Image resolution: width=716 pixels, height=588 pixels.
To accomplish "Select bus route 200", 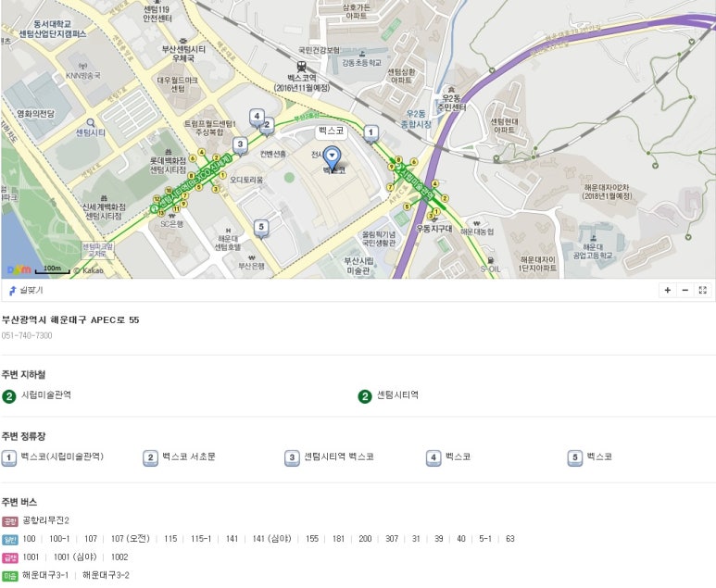I will (x=365, y=539).
